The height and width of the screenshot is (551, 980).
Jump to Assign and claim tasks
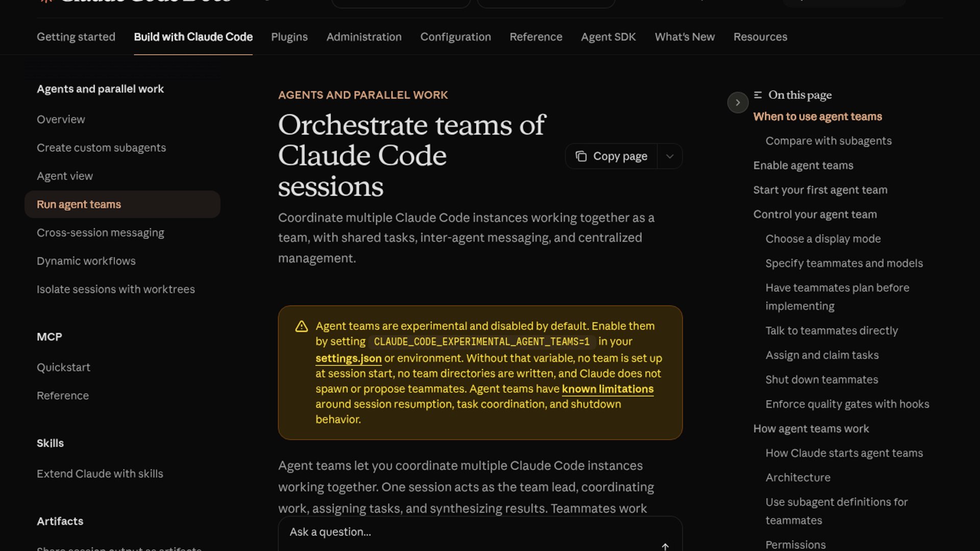[x=822, y=355]
